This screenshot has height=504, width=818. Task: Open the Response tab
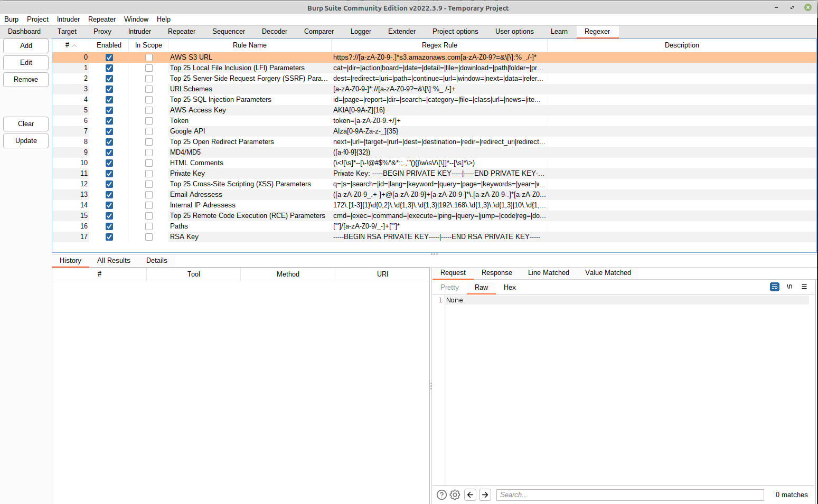(x=497, y=273)
